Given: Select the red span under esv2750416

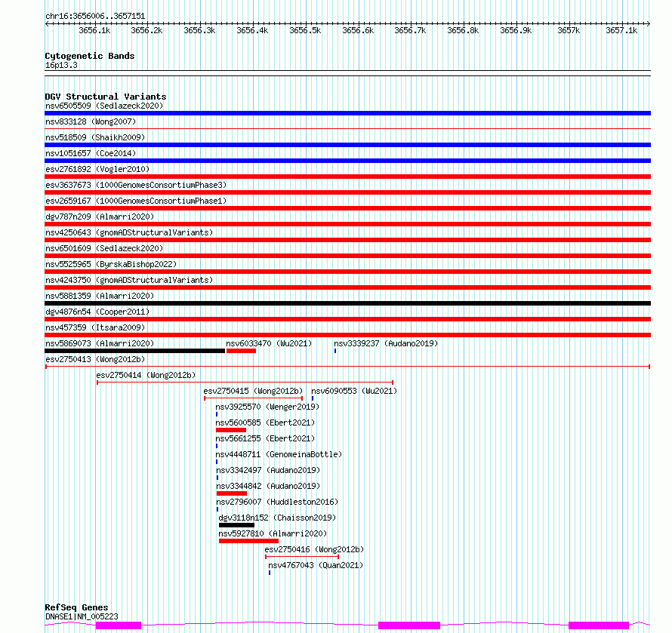Looking at the screenshot, I should click(302, 557).
